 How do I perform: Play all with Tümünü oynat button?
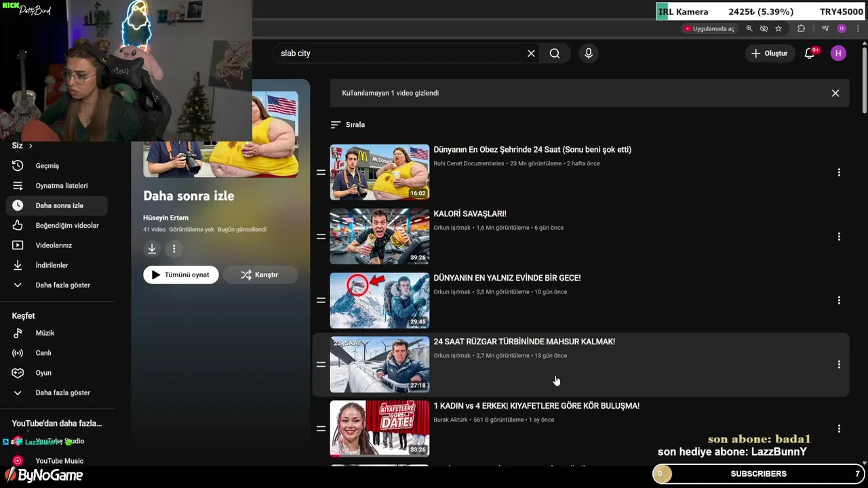pyautogui.click(x=181, y=274)
